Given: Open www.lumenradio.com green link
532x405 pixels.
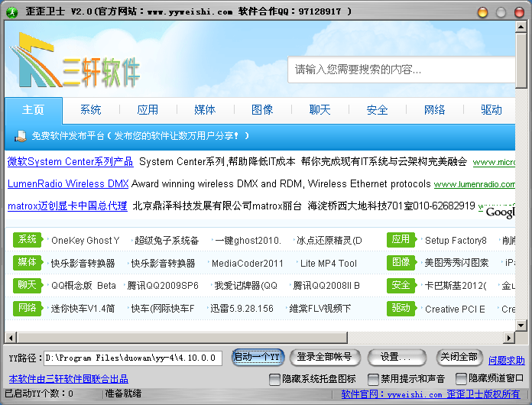Looking at the screenshot, I should click(x=475, y=184).
